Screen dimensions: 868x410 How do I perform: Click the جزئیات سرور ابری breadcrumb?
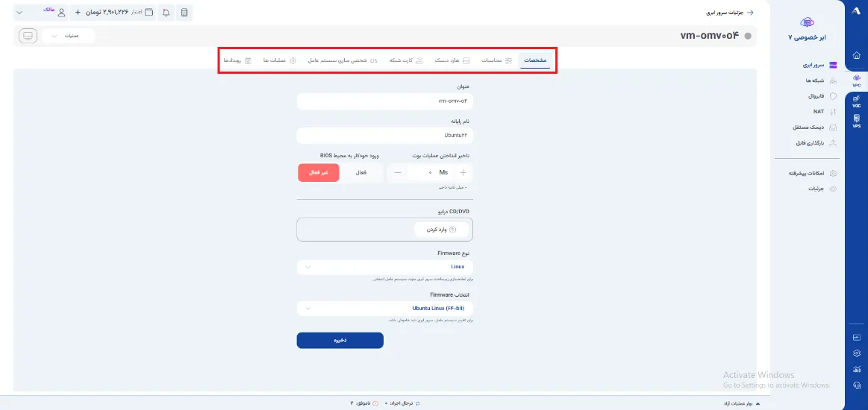point(725,12)
